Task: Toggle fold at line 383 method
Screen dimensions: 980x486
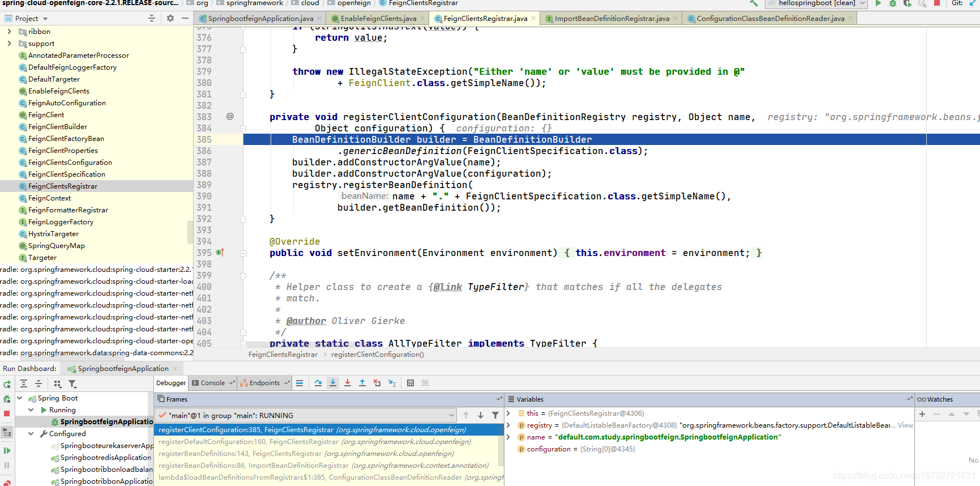Action: tap(243, 129)
